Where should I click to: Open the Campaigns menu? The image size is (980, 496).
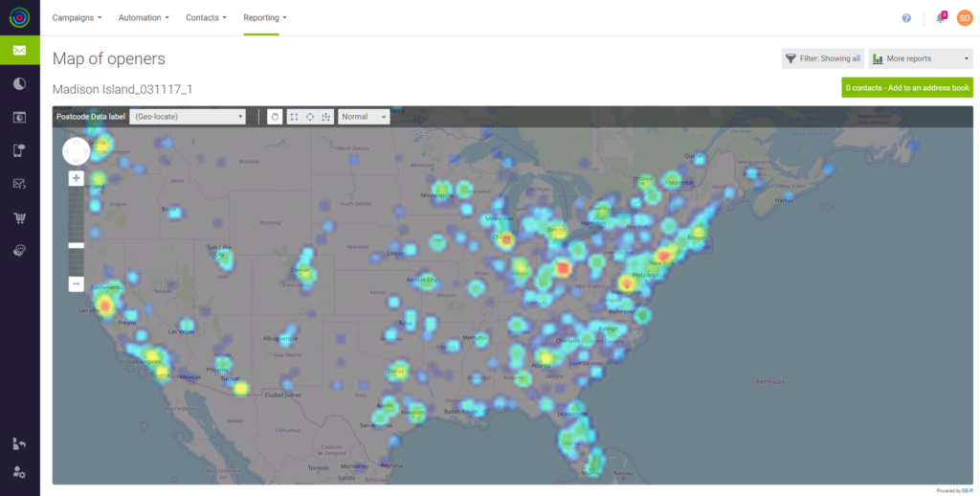(x=77, y=18)
